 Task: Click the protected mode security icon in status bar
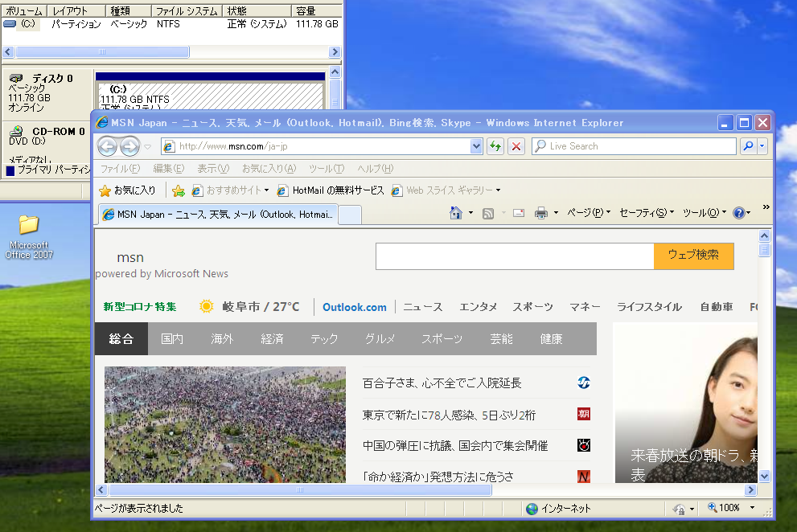pos(679,509)
